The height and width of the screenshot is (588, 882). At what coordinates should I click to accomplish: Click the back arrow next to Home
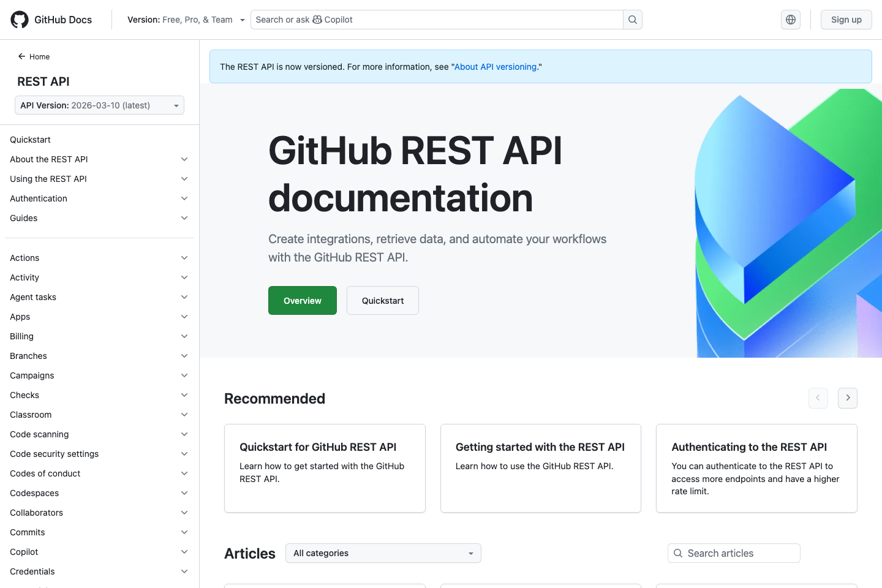[x=21, y=56]
